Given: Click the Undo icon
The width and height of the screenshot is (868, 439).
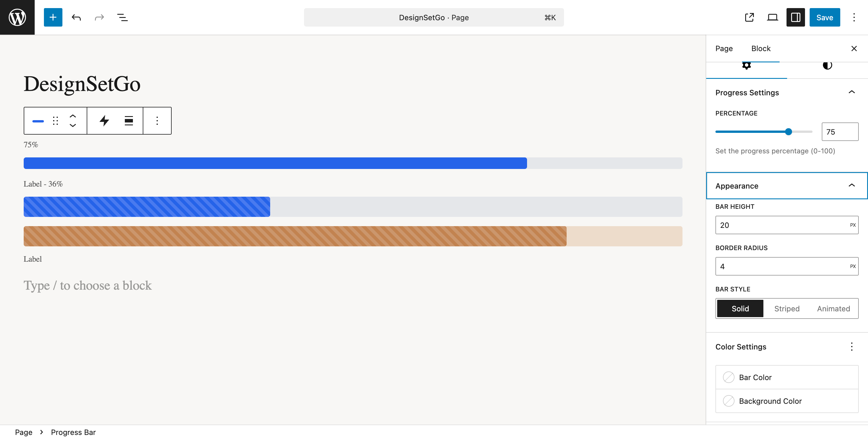Looking at the screenshot, I should point(77,17).
